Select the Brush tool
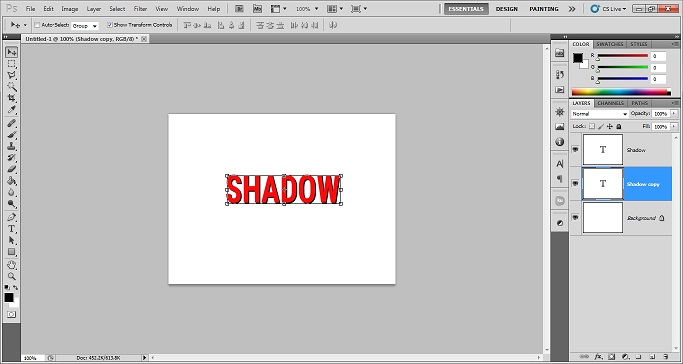This screenshot has height=364, width=683. 11,135
